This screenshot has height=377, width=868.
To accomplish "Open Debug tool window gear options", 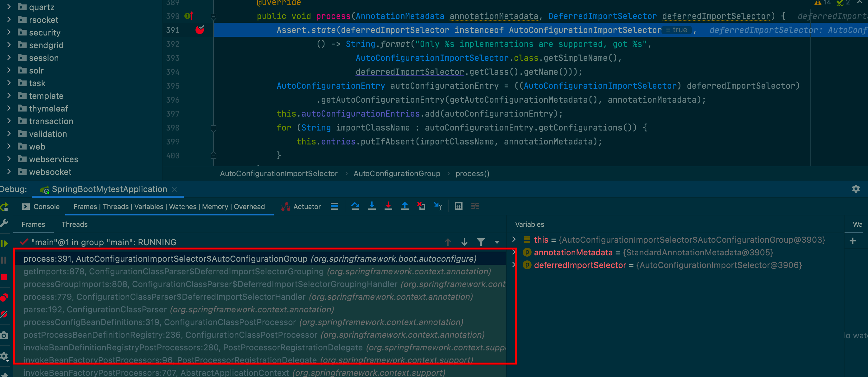I will point(856,189).
